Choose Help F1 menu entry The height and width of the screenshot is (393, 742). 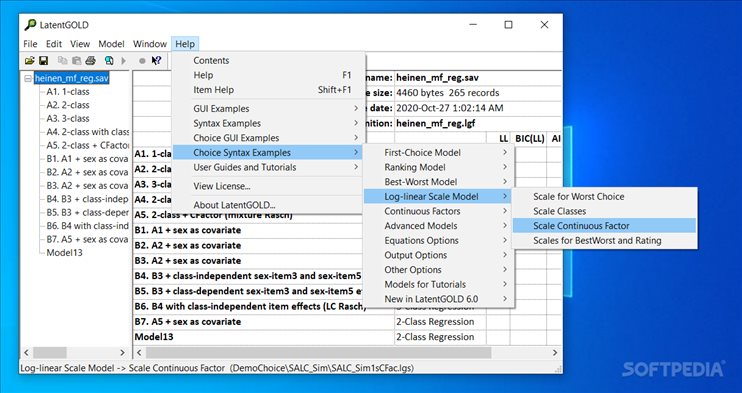pos(268,75)
